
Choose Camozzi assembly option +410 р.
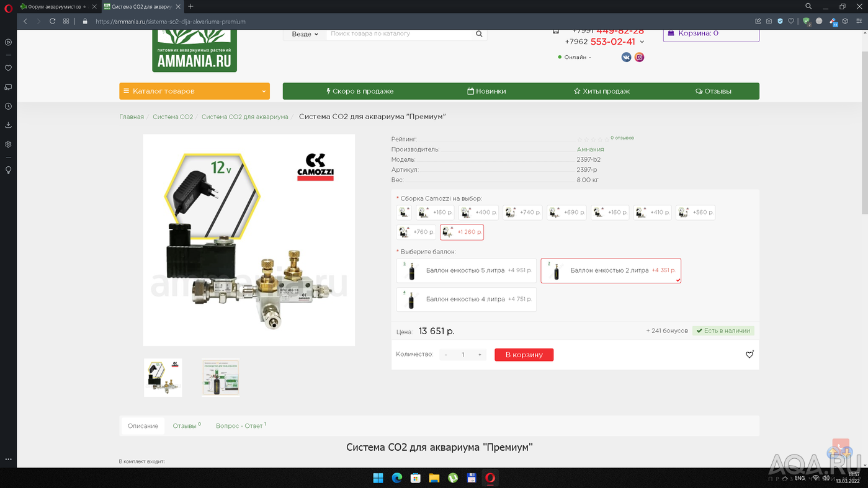coord(653,212)
